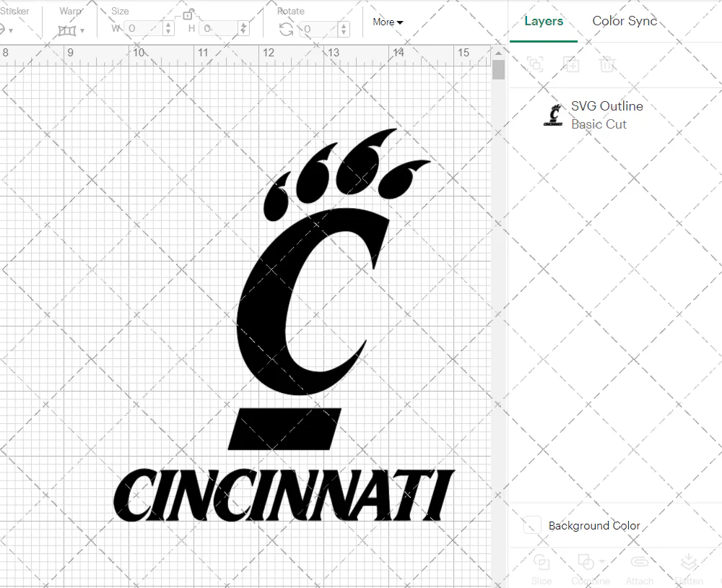Screen dimensions: 722x588
Task: Toggle the Background Color checkbox
Action: click(x=531, y=526)
